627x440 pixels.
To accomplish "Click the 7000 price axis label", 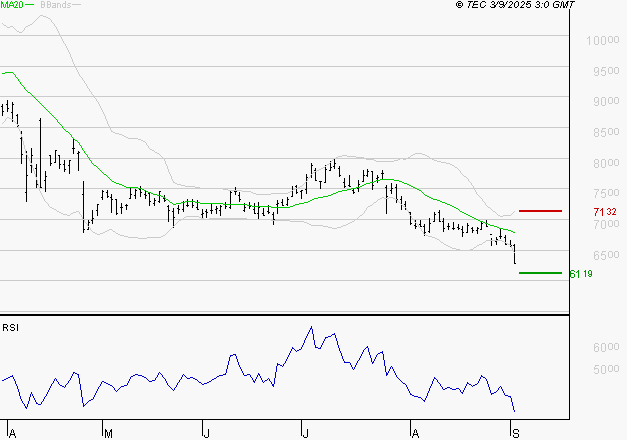I will point(606,224).
